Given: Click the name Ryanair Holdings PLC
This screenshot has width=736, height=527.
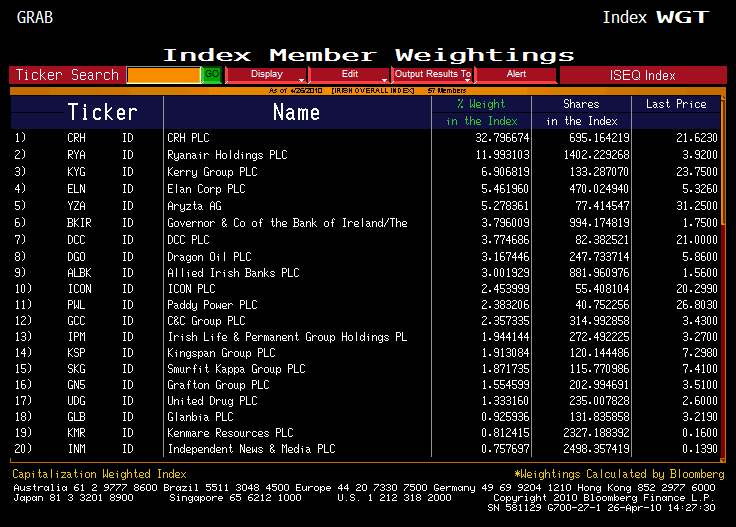Looking at the screenshot, I should pos(227,155).
